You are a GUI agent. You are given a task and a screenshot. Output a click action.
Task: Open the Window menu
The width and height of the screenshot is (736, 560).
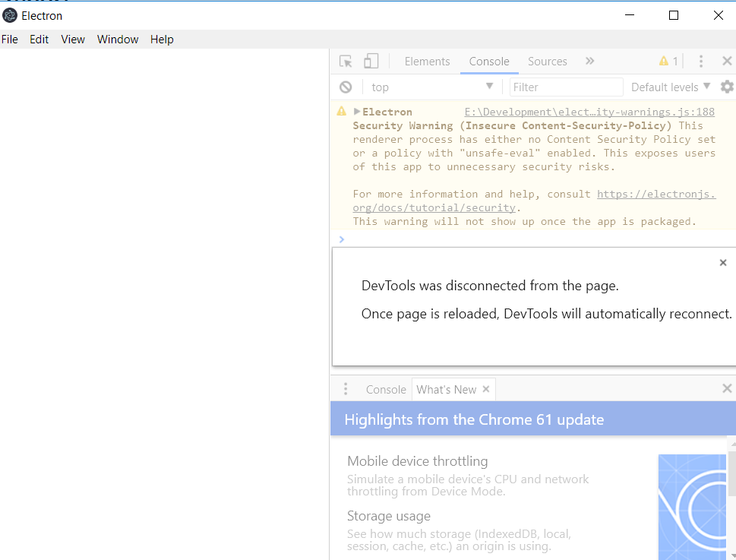[117, 40]
